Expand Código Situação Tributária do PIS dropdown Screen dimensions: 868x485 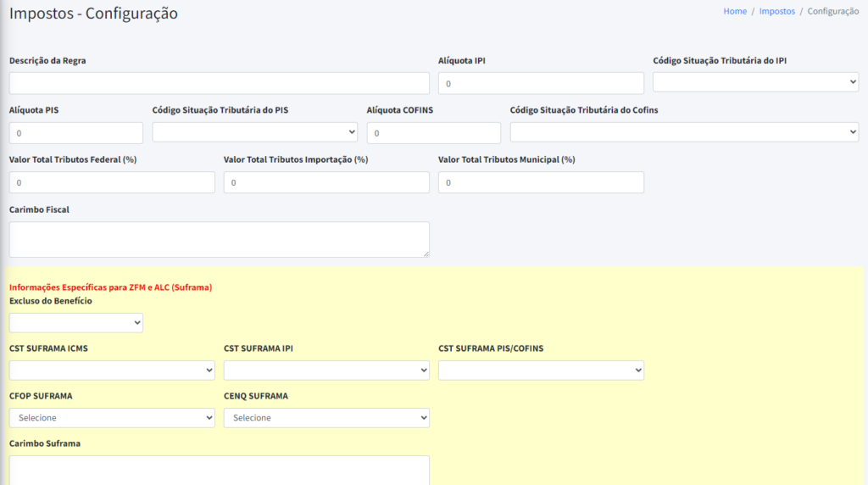(254, 131)
